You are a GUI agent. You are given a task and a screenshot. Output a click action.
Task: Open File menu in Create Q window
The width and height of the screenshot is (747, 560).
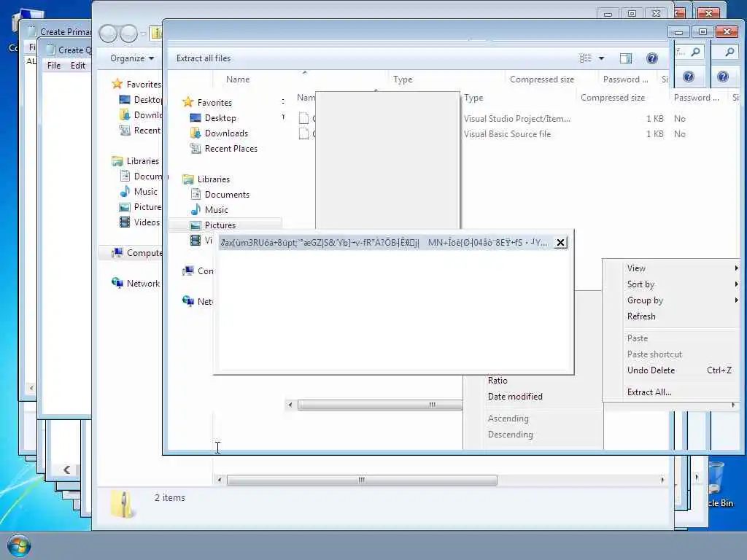coord(54,65)
